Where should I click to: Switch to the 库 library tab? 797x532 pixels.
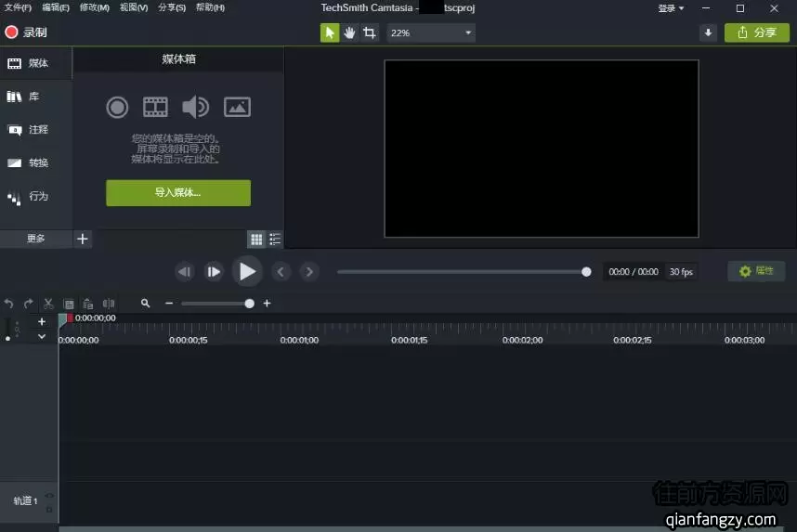35,97
